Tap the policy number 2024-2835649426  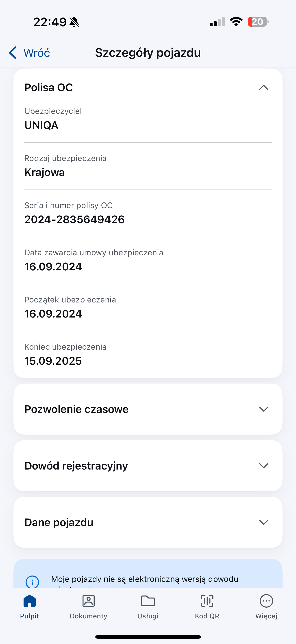click(74, 220)
